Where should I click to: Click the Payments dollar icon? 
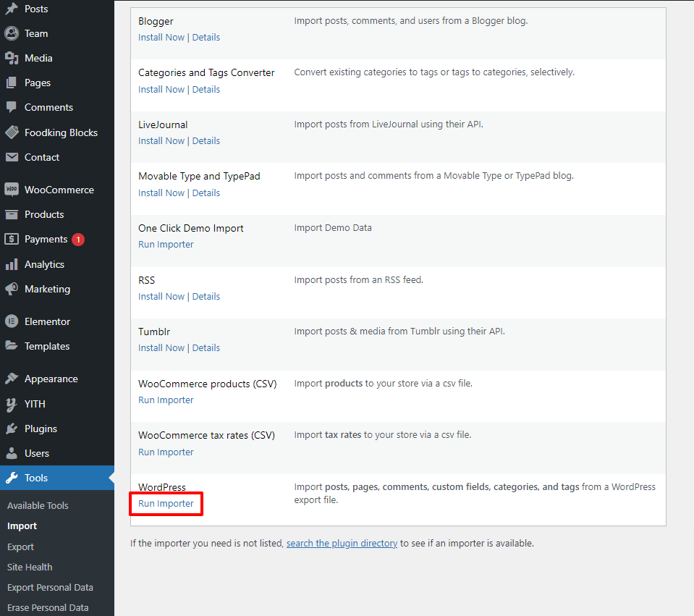(x=12, y=239)
